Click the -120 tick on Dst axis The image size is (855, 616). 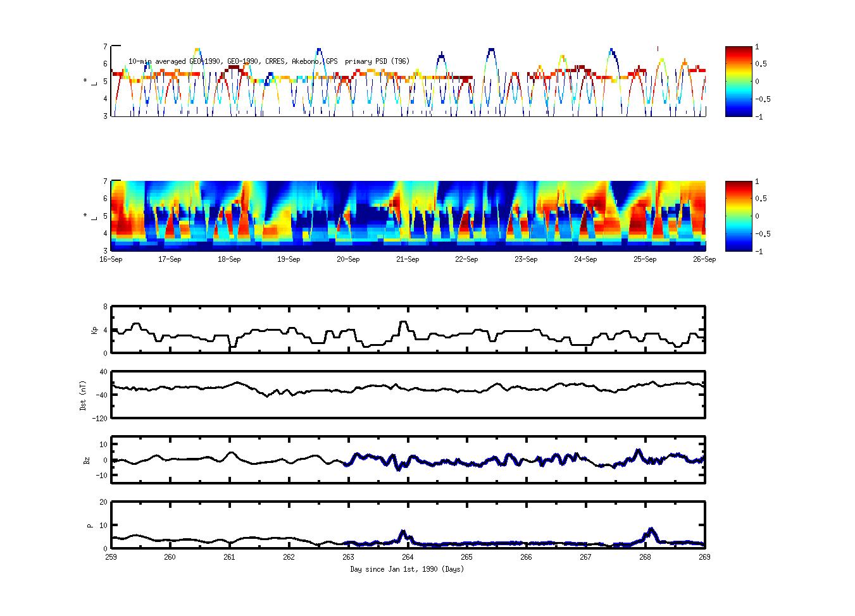click(100, 418)
